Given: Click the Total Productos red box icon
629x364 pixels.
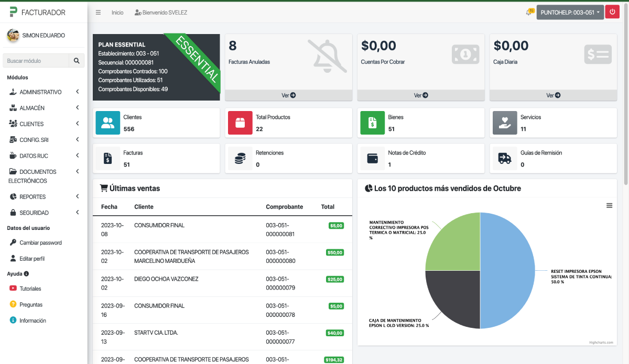Looking at the screenshot, I should pyautogui.click(x=240, y=123).
